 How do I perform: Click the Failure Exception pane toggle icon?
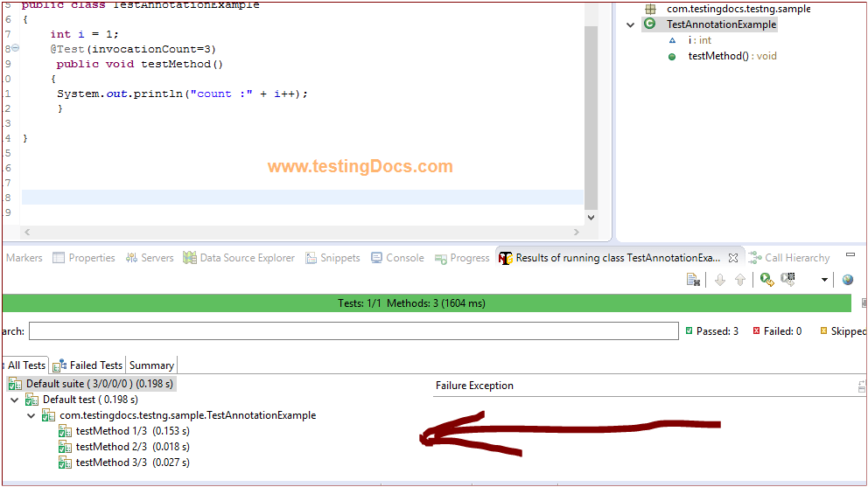click(861, 386)
